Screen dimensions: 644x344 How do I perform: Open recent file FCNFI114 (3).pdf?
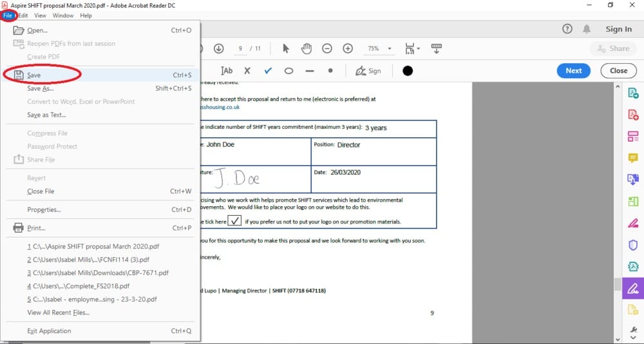click(102, 260)
